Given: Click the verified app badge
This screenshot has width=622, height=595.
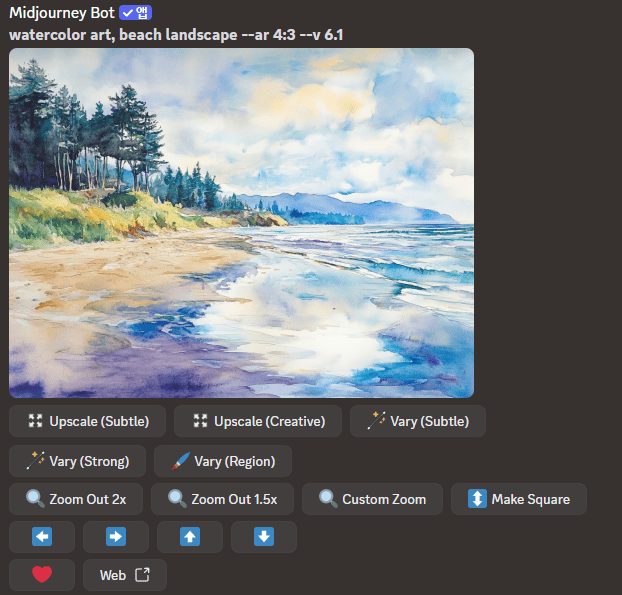Looking at the screenshot, I should click(x=135, y=13).
